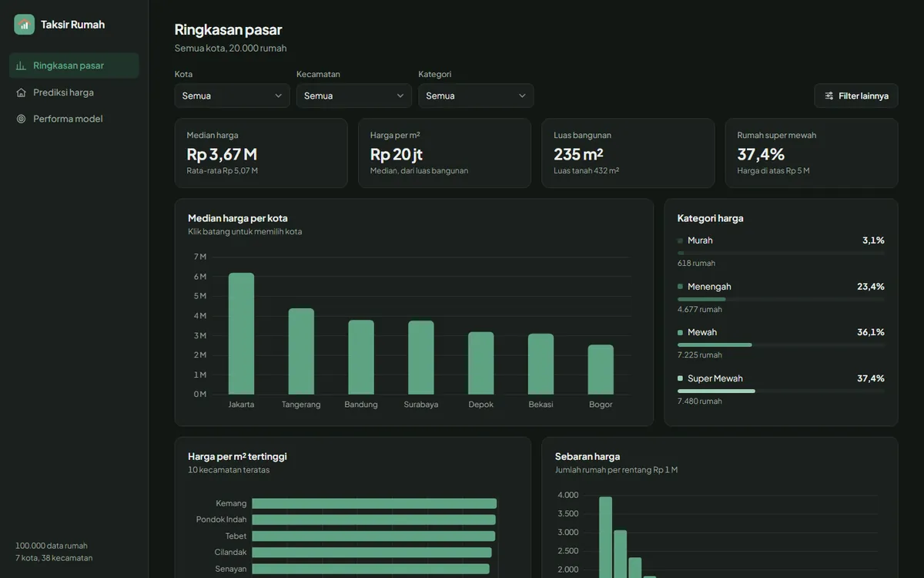Click the Mewah color swatch dot
Viewport: 924px width, 578px height.
(680, 333)
